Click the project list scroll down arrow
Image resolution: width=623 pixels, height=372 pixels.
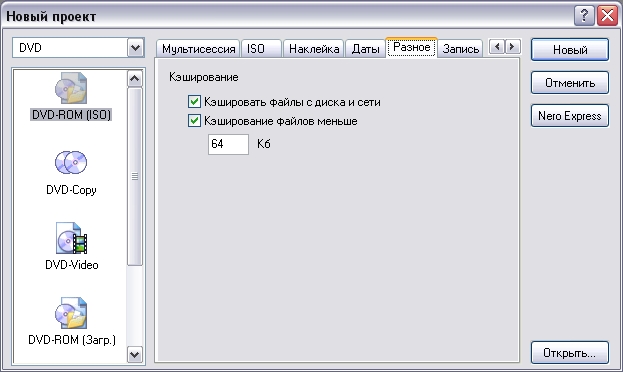[135, 354]
